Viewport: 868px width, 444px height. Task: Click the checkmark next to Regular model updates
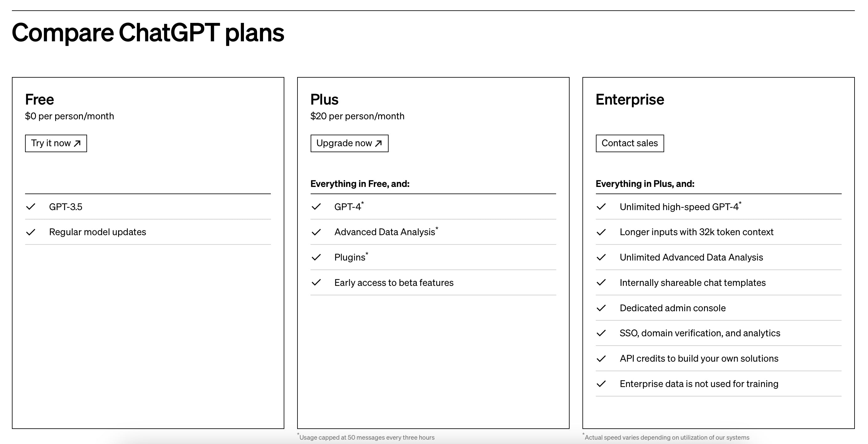[x=31, y=232]
